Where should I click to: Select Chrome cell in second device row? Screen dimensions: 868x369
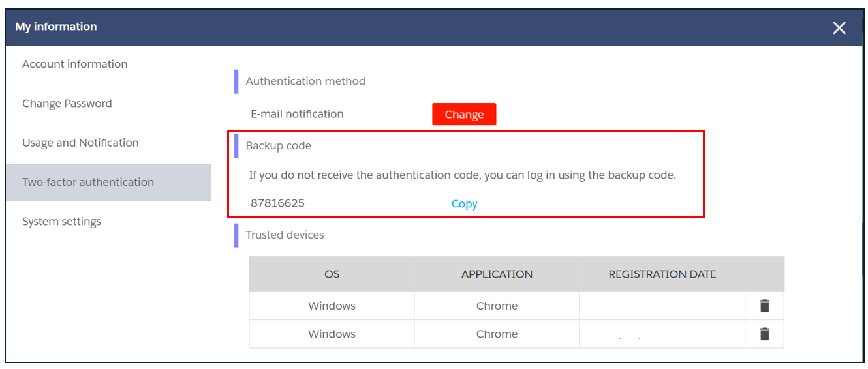[497, 334]
